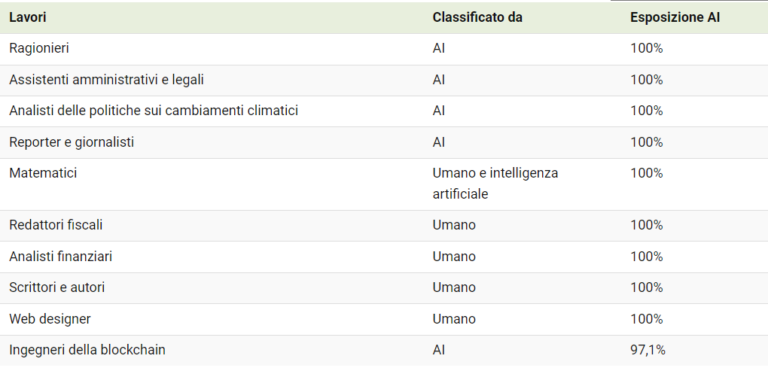Click Ingegneri della blockchain cell
The width and height of the screenshot is (768, 380).
click(87, 350)
